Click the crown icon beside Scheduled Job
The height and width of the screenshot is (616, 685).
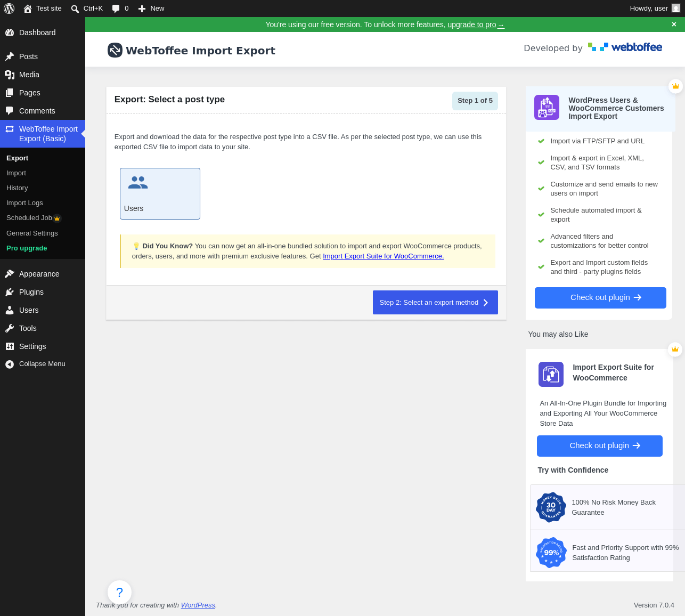58,218
